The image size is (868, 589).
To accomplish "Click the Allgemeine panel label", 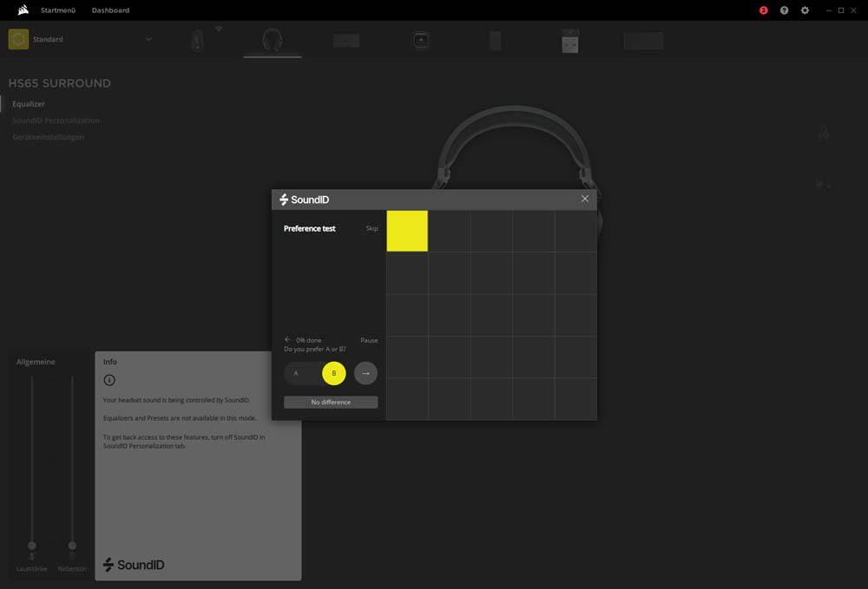I will coord(36,362).
